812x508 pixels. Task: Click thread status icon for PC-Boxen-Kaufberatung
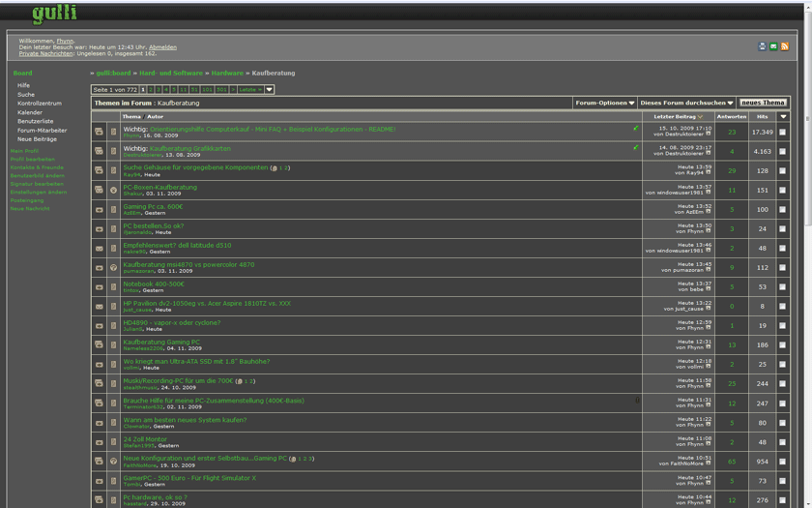pos(99,191)
